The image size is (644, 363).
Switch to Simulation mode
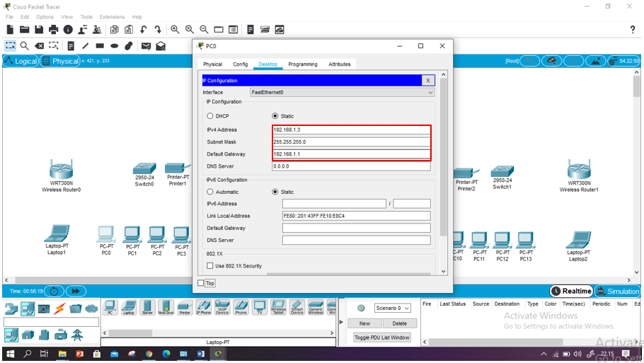coord(618,291)
